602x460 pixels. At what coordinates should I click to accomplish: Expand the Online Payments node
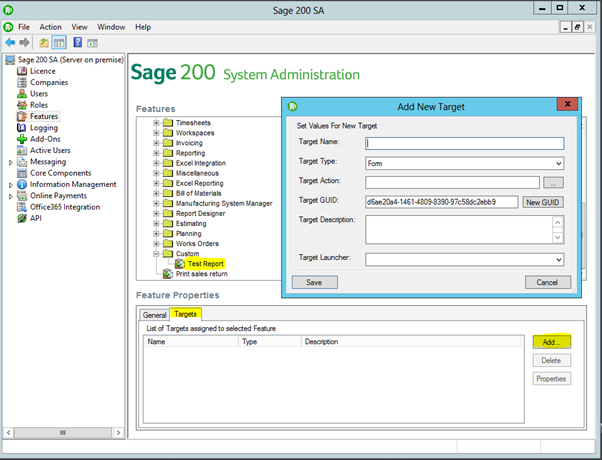click(11, 196)
